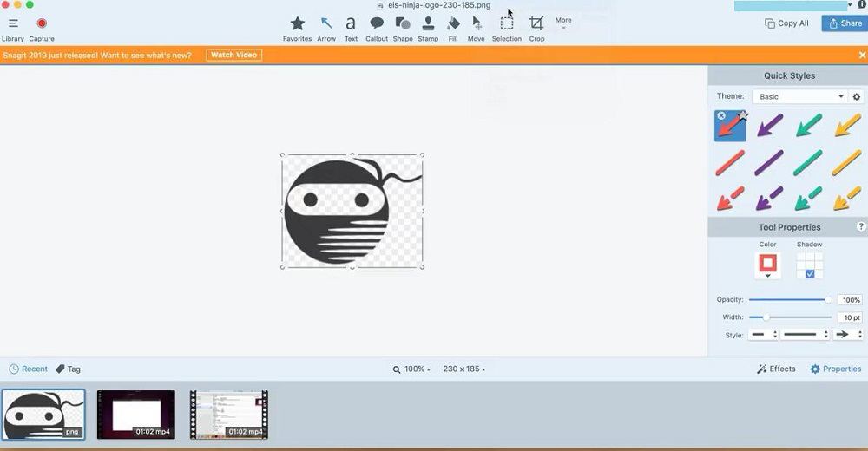Screen dimensions: 868x451
Task: Open the arrow end Style dropdown
Action: pyautogui.click(x=847, y=335)
